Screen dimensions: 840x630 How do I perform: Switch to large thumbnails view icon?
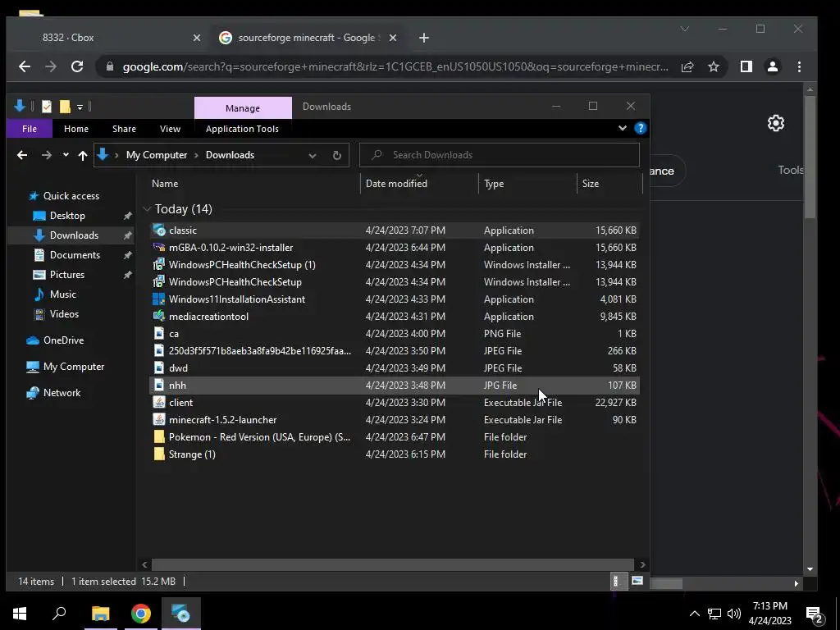637,581
